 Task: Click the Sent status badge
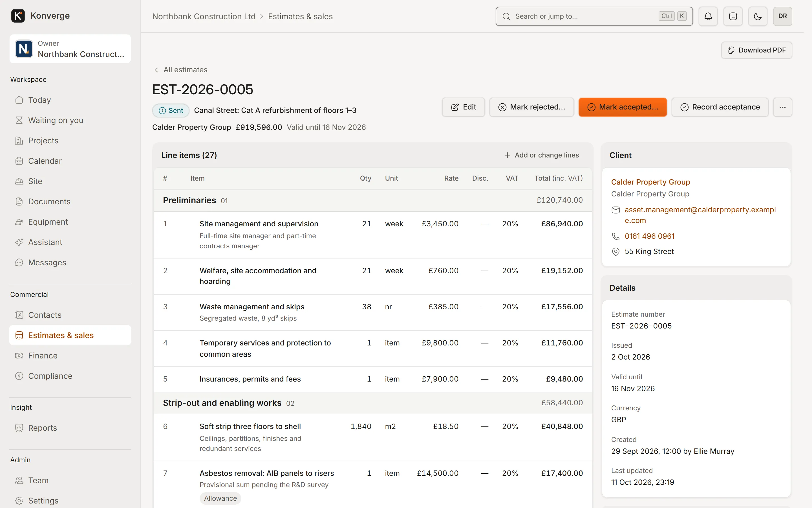[x=171, y=111]
